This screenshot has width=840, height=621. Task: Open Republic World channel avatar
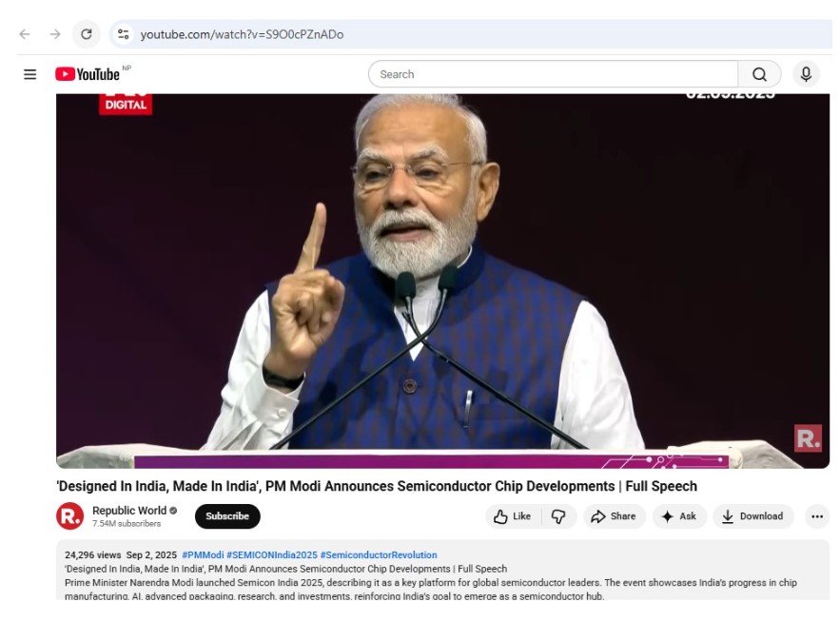(x=70, y=516)
